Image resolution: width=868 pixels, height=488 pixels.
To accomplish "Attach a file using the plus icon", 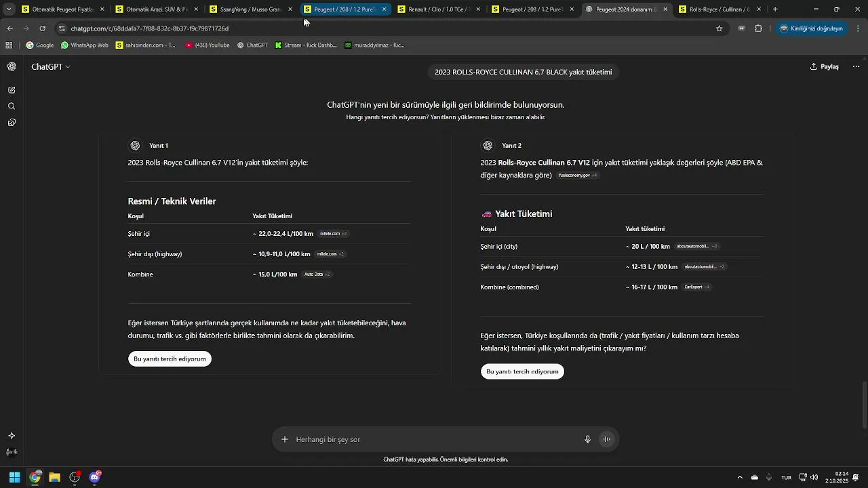I will (x=285, y=439).
